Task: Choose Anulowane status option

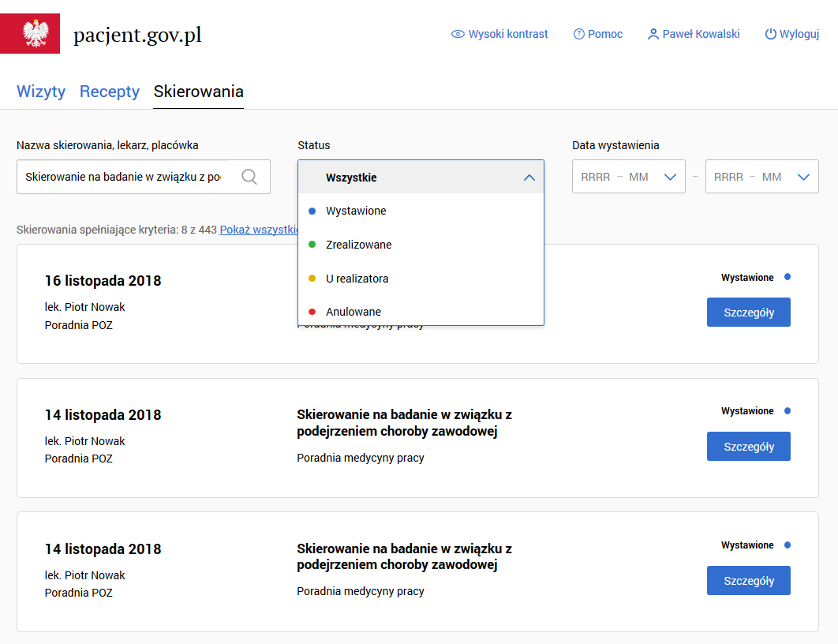Action: click(353, 312)
